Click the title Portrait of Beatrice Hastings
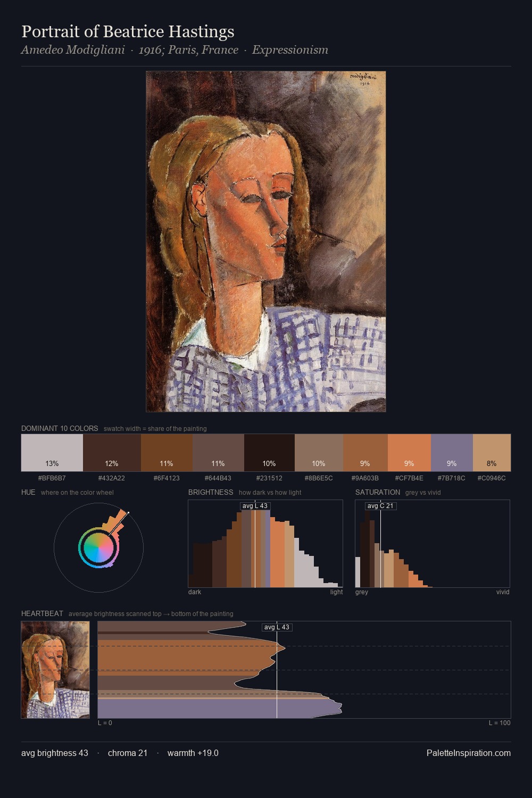Image resolution: width=532 pixels, height=798 pixels. [128, 31]
